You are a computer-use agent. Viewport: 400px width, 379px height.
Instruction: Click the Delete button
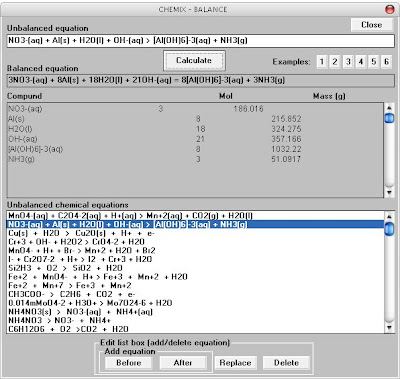pos(286,363)
